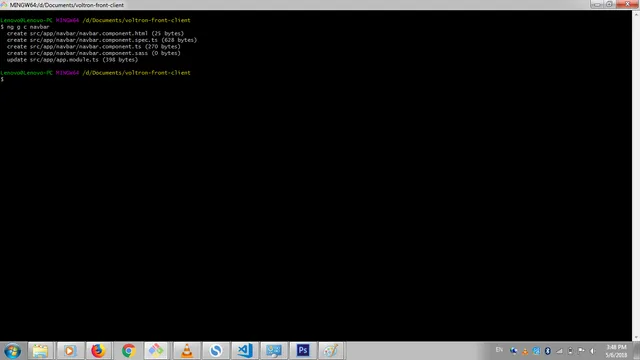
Task: Maximize or restore the MINGW64 window
Action: tap(609, 4)
